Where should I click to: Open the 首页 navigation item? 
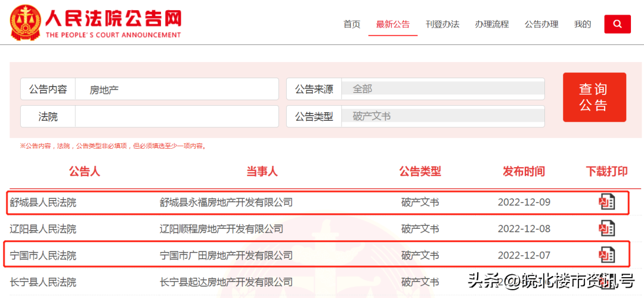click(x=352, y=24)
